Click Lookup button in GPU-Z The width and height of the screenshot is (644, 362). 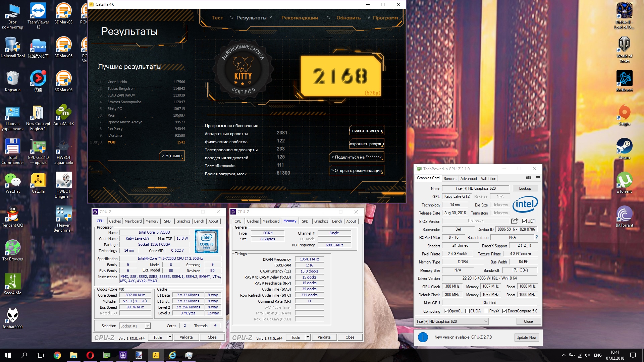(x=525, y=188)
